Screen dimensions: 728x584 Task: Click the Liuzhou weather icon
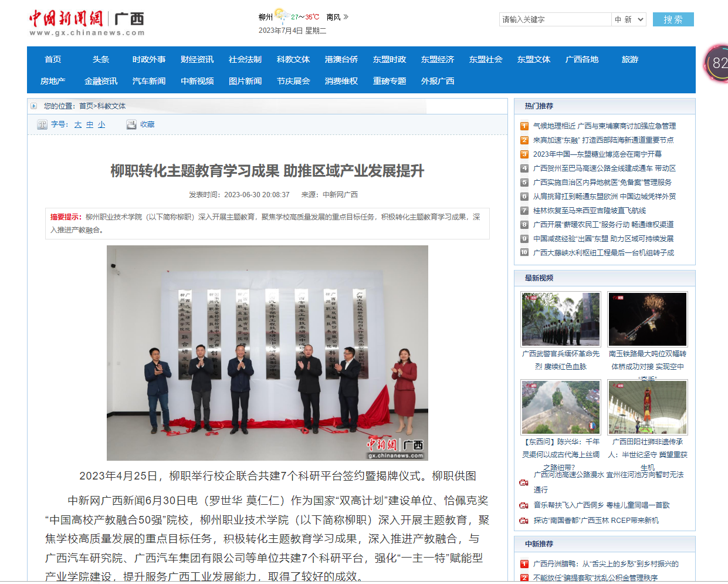(x=281, y=15)
